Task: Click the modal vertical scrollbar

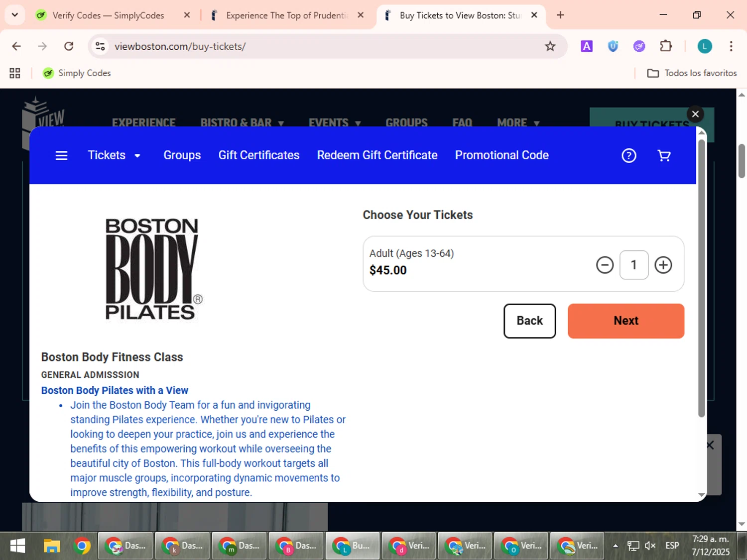Action: [x=701, y=279]
